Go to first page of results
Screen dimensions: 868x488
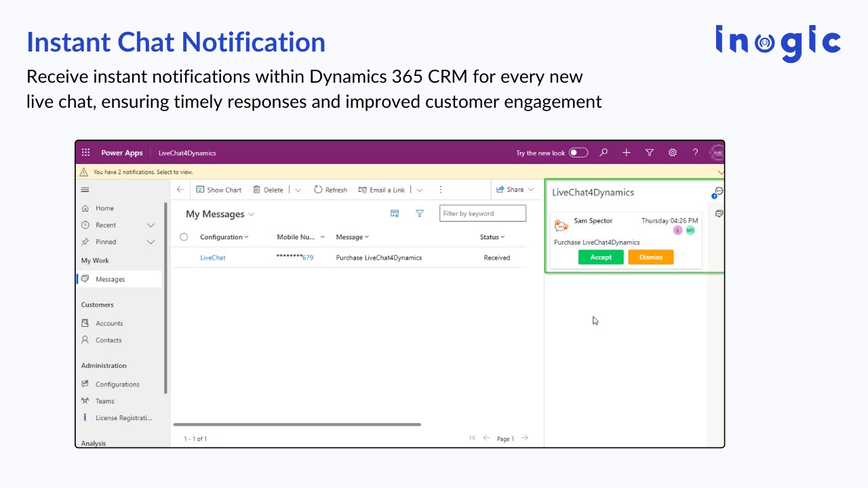(472, 438)
